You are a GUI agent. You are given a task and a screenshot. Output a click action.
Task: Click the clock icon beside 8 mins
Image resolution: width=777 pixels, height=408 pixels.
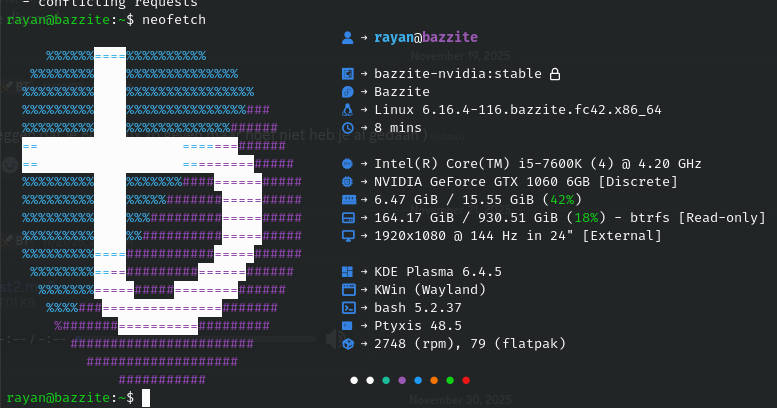pos(348,128)
